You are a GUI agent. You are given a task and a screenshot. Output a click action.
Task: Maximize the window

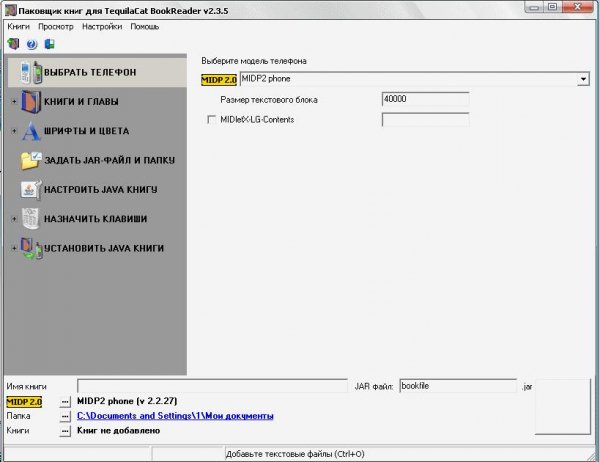(x=552, y=7)
